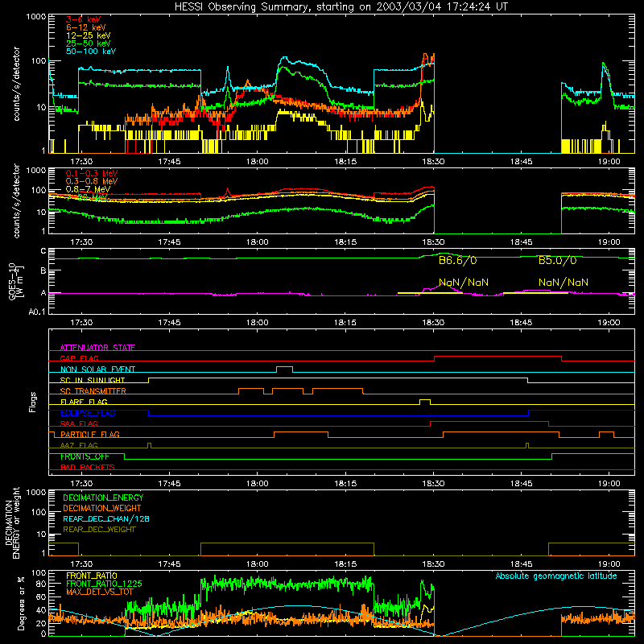This screenshot has height=644, width=644.
Task: Click the B6.6/0 flare annotation
Action: pos(457,260)
